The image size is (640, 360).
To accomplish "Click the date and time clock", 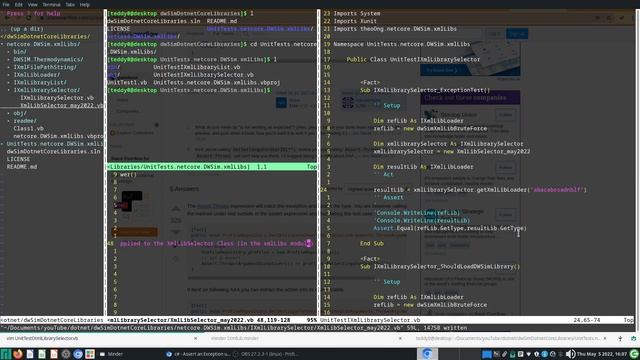I will 602,354.
